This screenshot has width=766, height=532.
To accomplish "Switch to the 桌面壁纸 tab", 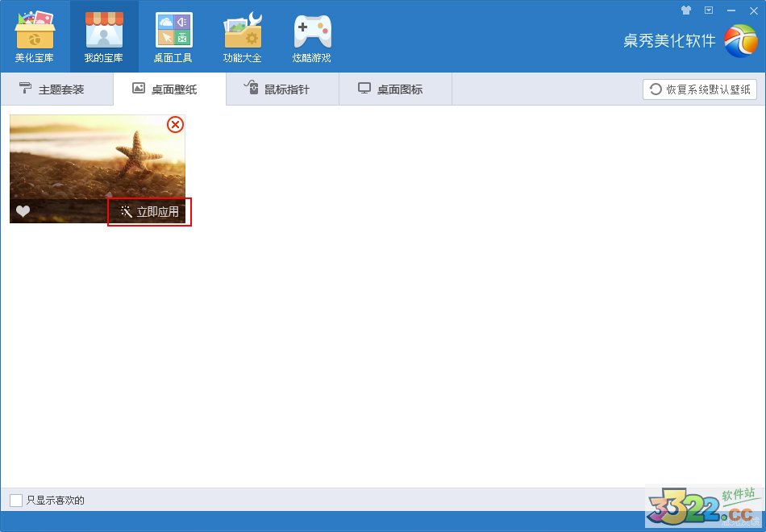I will (169, 89).
